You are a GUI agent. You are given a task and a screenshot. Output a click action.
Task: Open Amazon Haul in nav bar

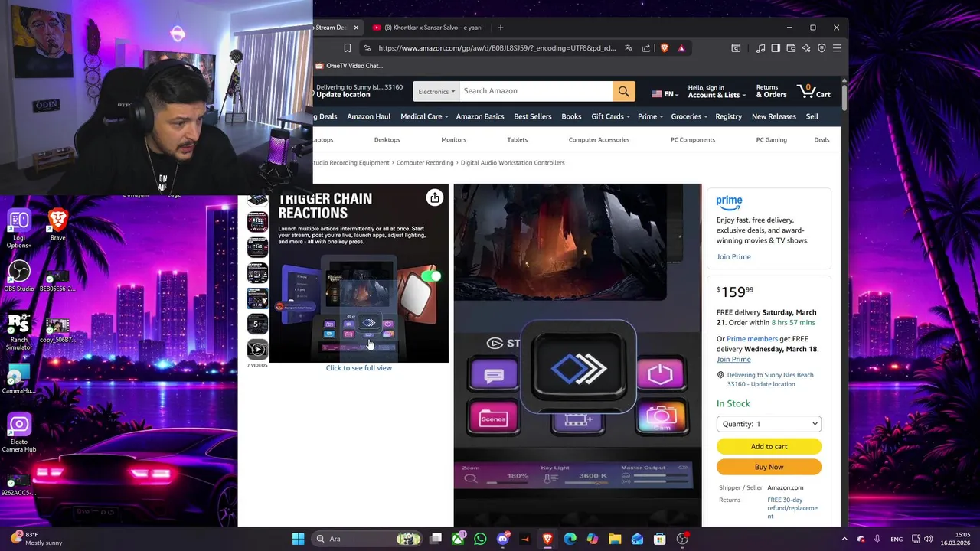click(x=368, y=116)
